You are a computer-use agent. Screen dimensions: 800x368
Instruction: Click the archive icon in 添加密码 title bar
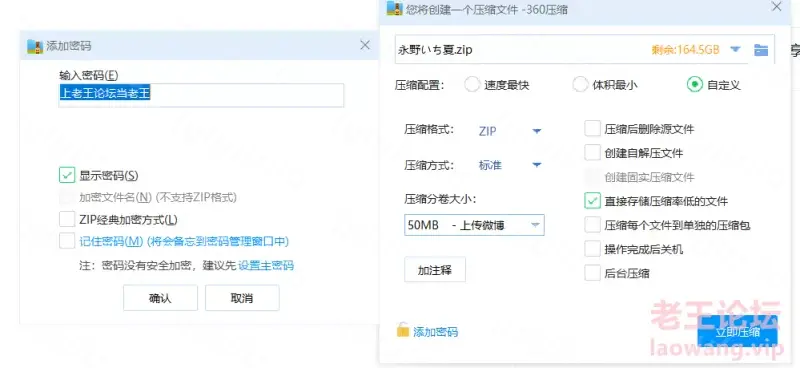click(34, 46)
